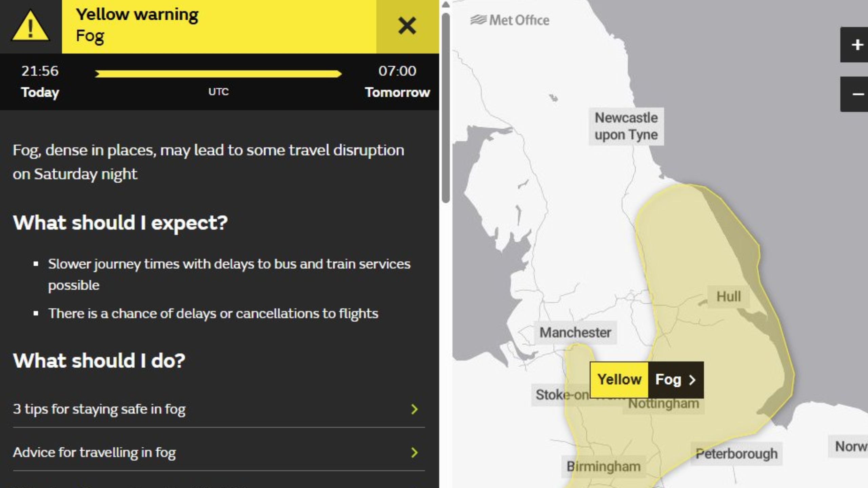Viewport: 868px width, 488px height.
Task: Click the Fog label on the map
Action: 668,380
